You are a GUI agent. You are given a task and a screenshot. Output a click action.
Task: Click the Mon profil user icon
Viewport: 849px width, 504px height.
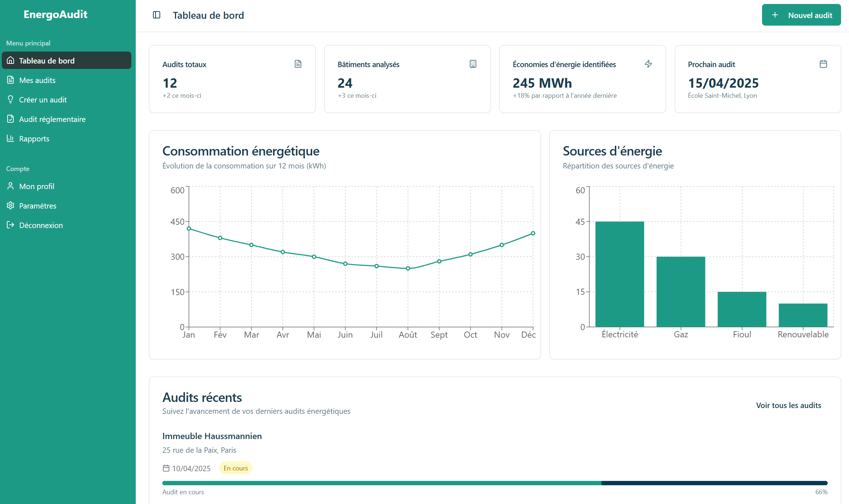(x=10, y=186)
